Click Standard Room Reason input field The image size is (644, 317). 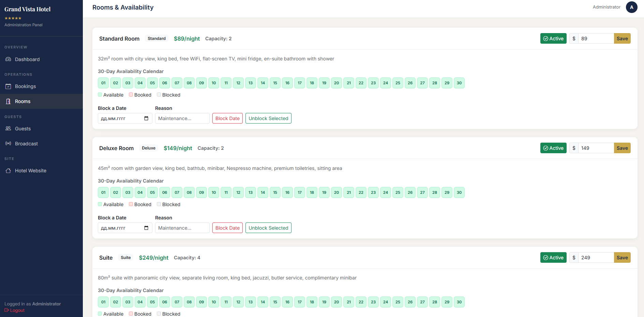pyautogui.click(x=182, y=118)
